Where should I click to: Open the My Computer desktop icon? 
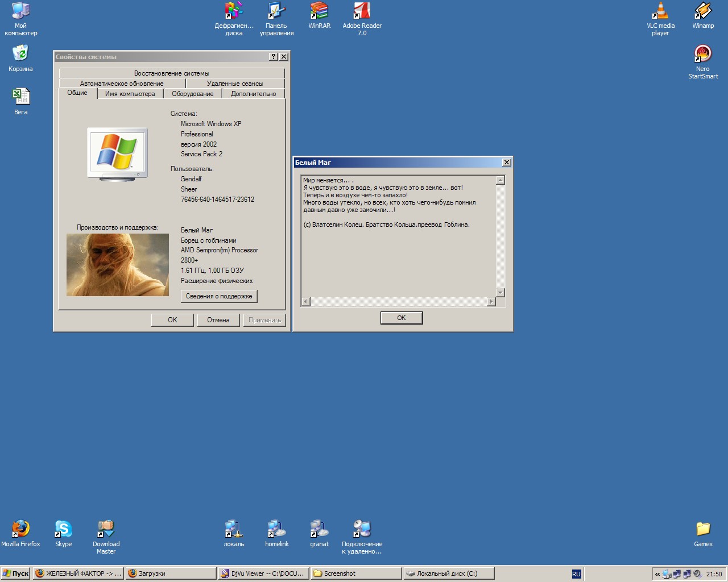[20, 19]
